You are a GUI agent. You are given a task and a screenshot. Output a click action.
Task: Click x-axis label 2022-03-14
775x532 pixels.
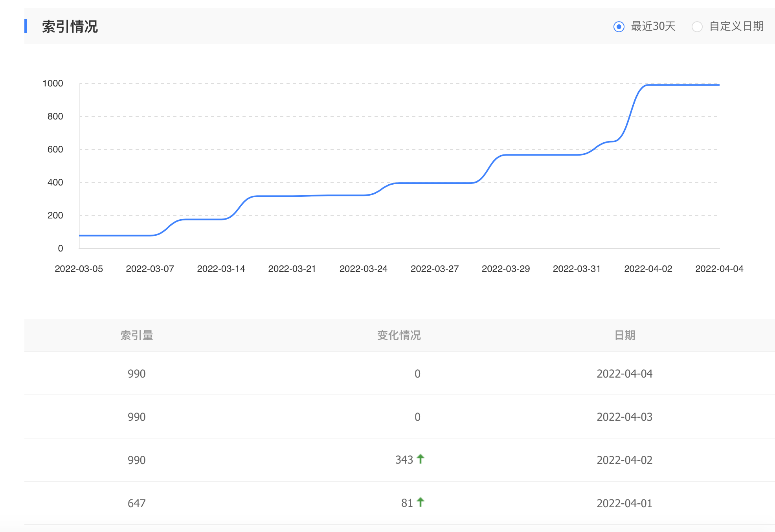[221, 269]
